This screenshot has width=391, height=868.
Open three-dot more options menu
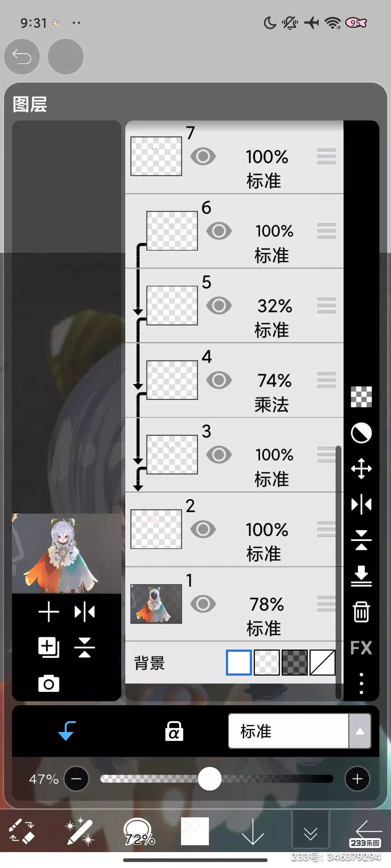[361, 683]
